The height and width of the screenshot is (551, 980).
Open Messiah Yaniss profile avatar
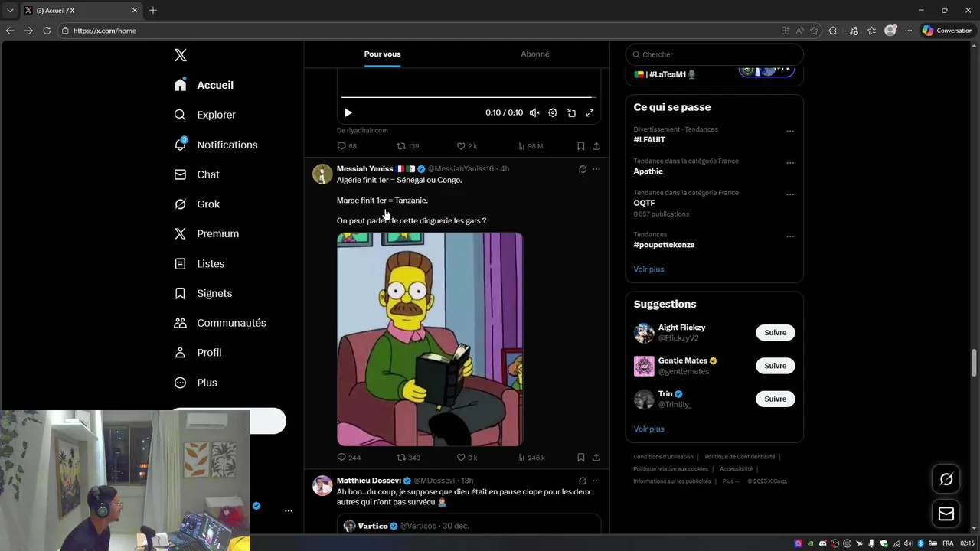[x=322, y=174]
